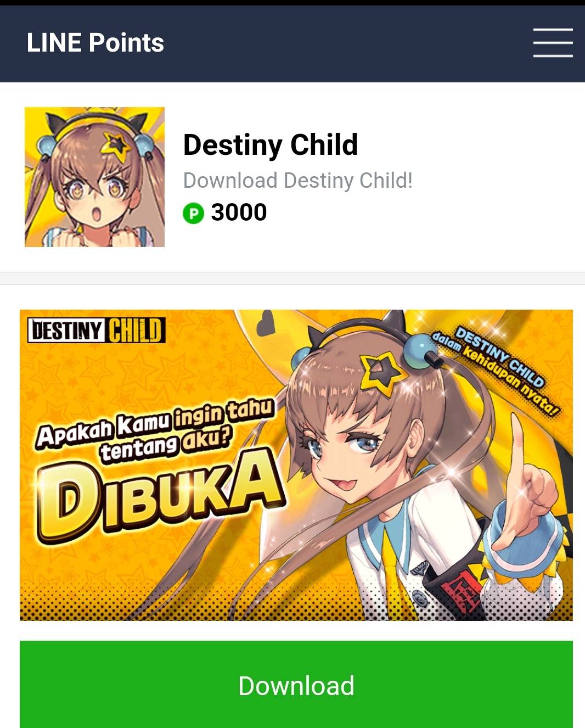Select the Destiny Child title text

[x=270, y=145]
